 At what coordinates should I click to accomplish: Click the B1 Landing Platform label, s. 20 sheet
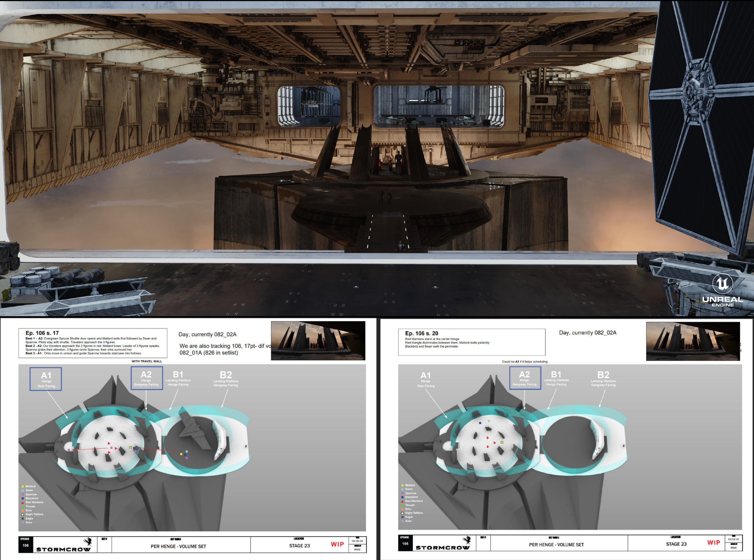point(556,378)
